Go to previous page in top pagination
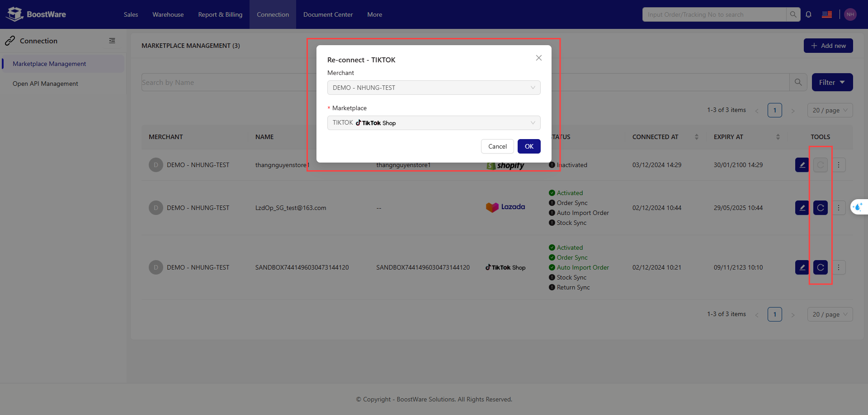This screenshot has width=868, height=415. (757, 111)
